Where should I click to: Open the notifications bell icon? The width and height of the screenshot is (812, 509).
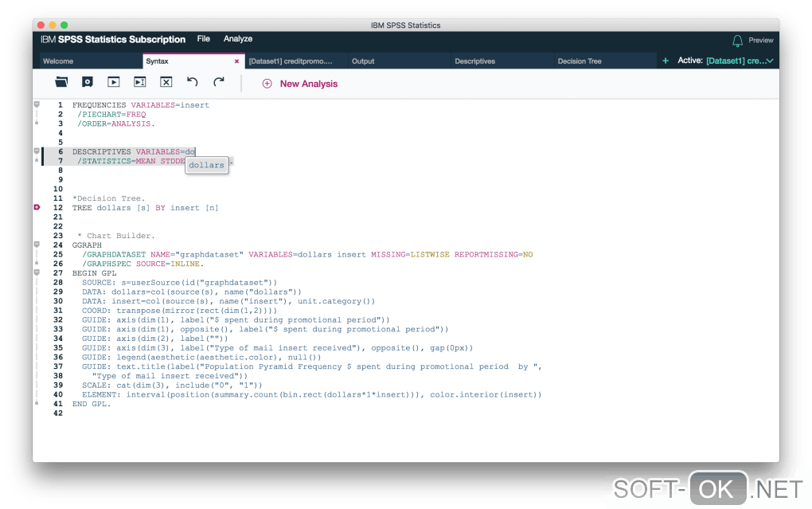coord(737,41)
